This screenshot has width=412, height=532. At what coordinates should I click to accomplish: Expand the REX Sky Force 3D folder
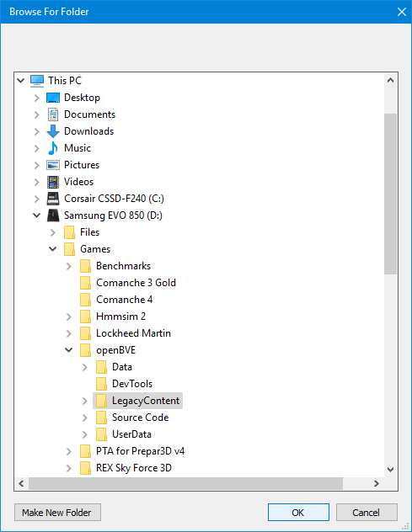68,469
